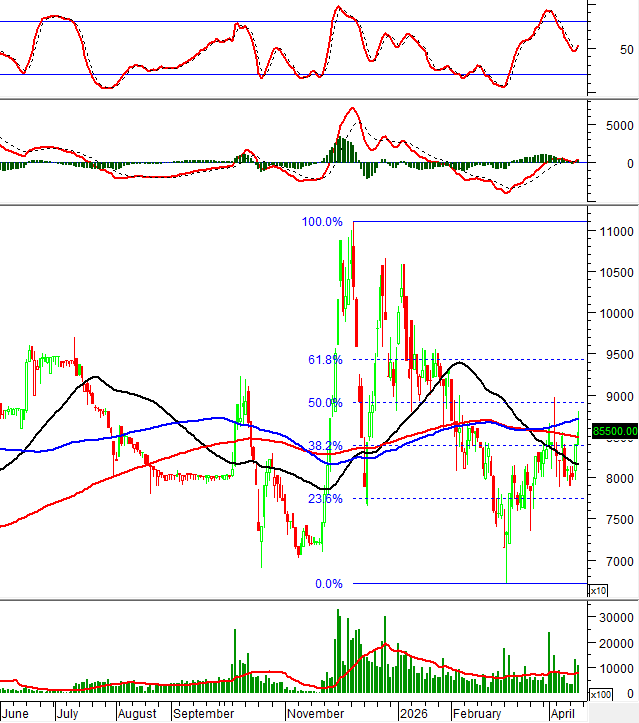The width and height of the screenshot is (639, 723).
Task: Select the 0.0% Fibonacci base label
Action: click(329, 584)
